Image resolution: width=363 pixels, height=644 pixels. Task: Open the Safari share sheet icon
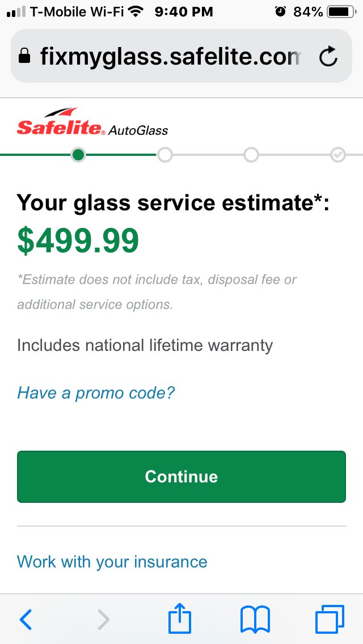[x=180, y=618]
